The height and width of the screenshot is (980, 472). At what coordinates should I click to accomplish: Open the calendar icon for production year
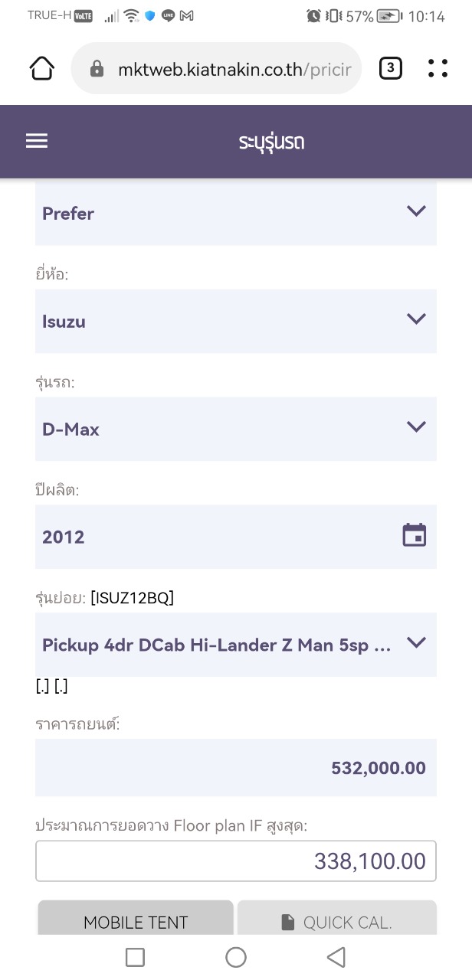(415, 535)
